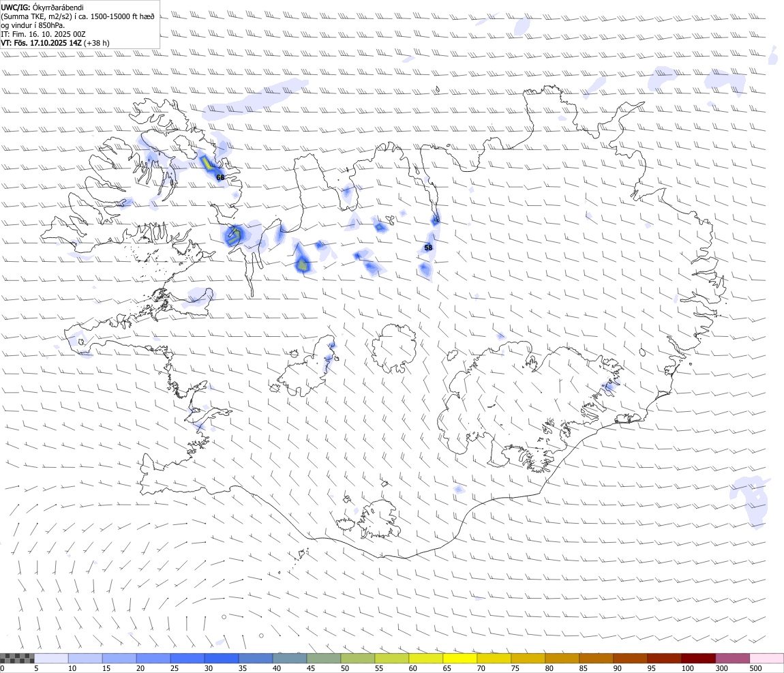Select the legend swatch between 15 and 20
The height and width of the screenshot is (673, 784).
tap(119, 658)
